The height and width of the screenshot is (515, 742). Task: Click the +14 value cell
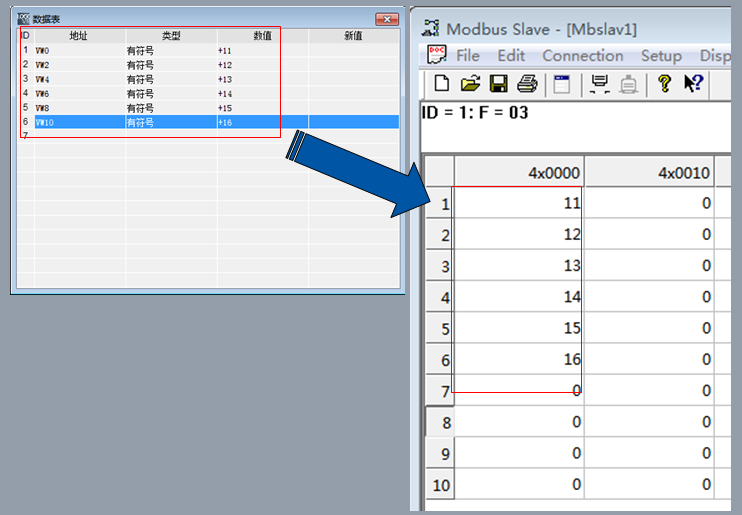[x=263, y=94]
